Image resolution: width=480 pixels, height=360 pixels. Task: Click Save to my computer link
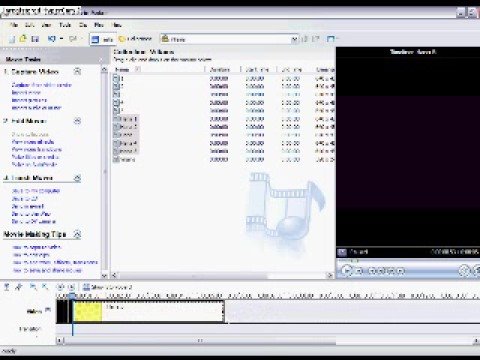(36, 191)
